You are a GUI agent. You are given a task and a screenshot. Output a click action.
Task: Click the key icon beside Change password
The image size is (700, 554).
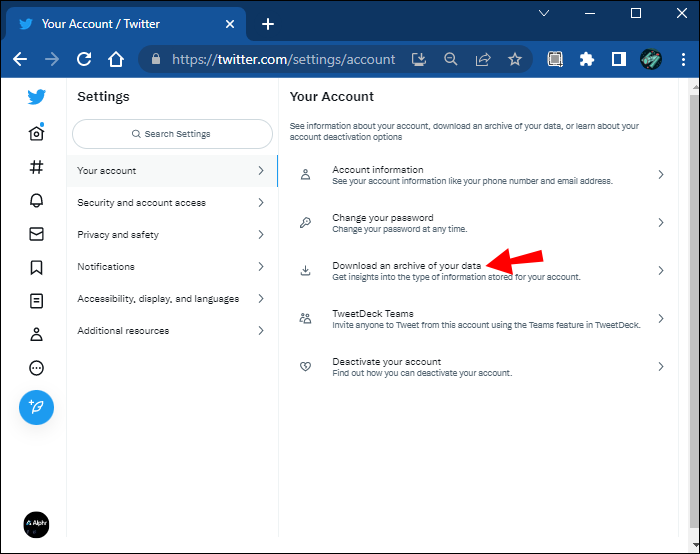305,222
